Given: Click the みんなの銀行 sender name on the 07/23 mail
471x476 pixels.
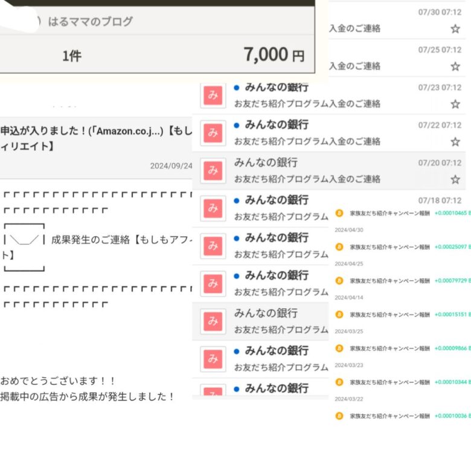Looking at the screenshot, I should 277,87.
